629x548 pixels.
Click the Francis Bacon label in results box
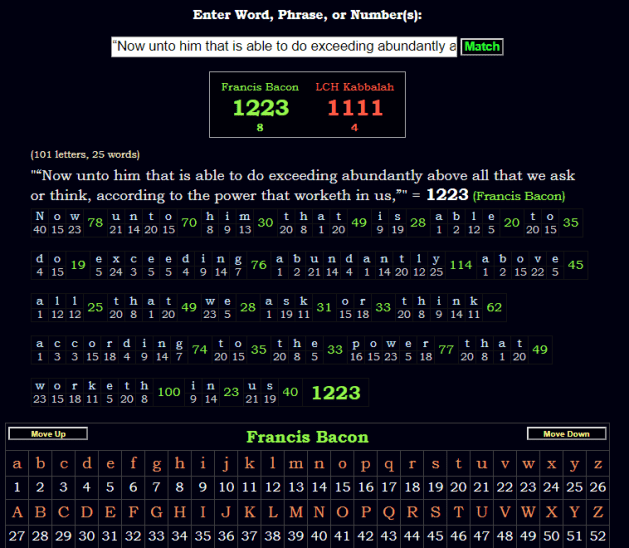260,87
